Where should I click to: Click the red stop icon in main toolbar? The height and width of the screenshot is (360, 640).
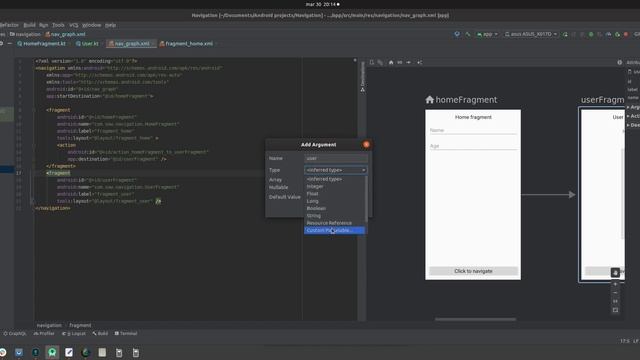(626, 34)
